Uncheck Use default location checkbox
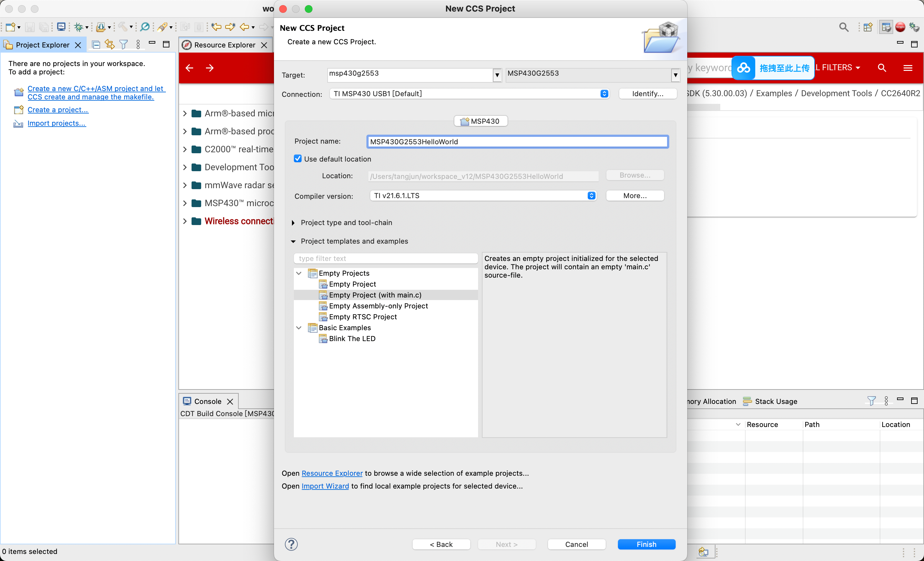 [x=298, y=158]
